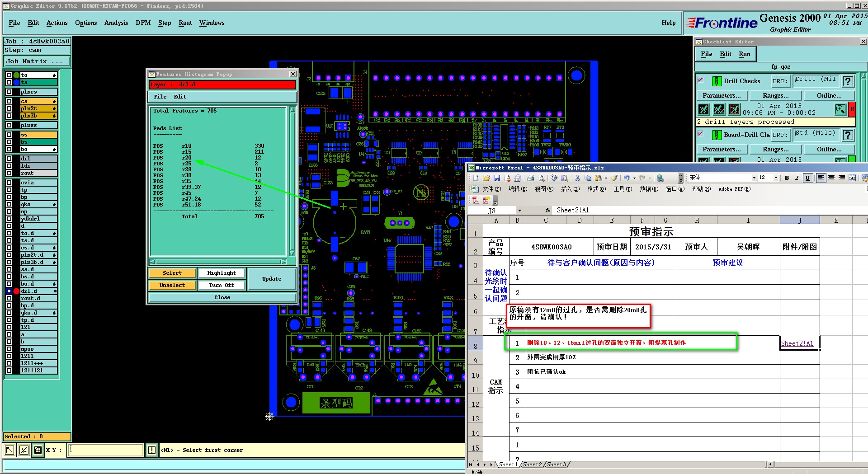Click the Board-Drill Checks question mark help
The height and width of the screenshot is (474, 868).
(848, 135)
